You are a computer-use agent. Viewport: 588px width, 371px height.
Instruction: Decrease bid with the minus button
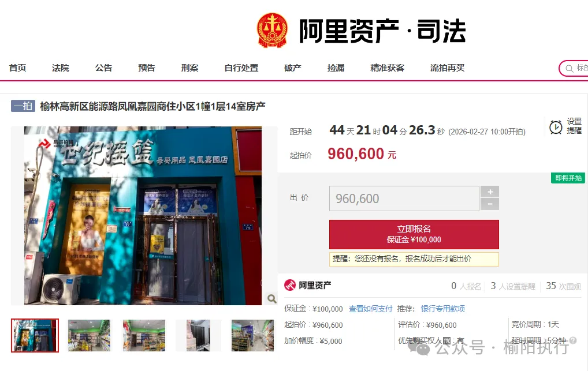coord(490,204)
